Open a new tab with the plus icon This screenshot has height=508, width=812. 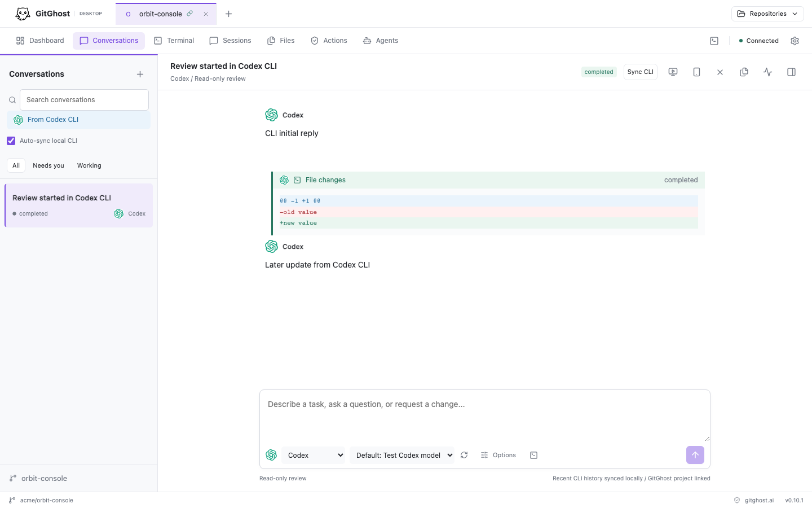[228, 14]
